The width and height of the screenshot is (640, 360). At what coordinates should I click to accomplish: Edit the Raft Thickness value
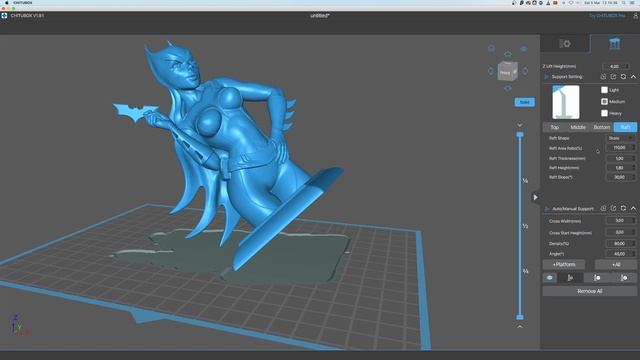click(x=620, y=158)
